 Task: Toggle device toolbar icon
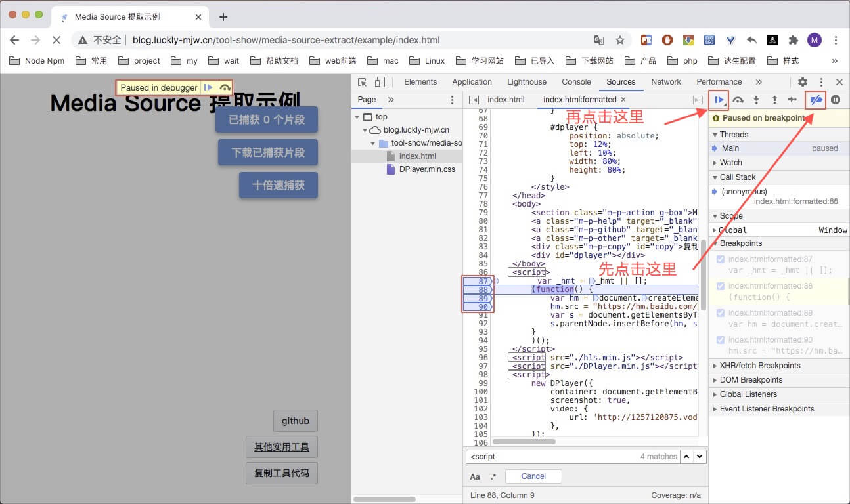pos(379,82)
